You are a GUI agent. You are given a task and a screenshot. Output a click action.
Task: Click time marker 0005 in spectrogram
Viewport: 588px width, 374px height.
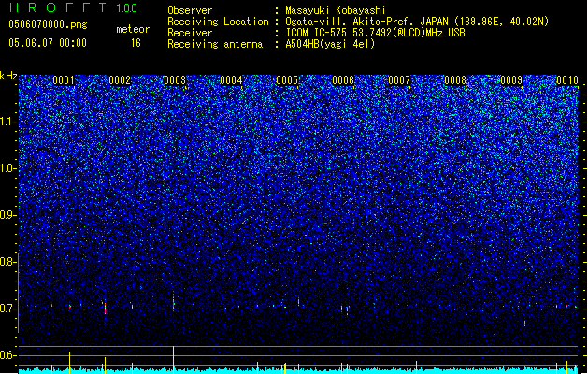point(287,80)
